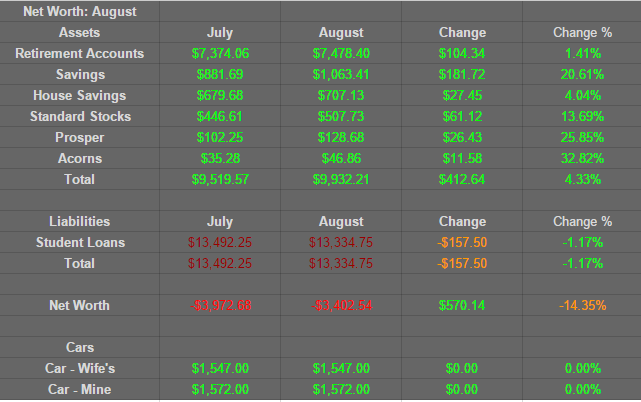The height and width of the screenshot is (402, 641).
Task: Click House Savings change cell $27.45
Action: coord(461,96)
